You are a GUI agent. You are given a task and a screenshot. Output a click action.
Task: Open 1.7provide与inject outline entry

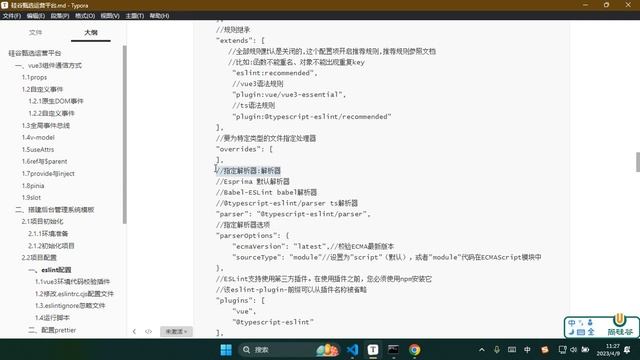pyautogui.click(x=48, y=173)
